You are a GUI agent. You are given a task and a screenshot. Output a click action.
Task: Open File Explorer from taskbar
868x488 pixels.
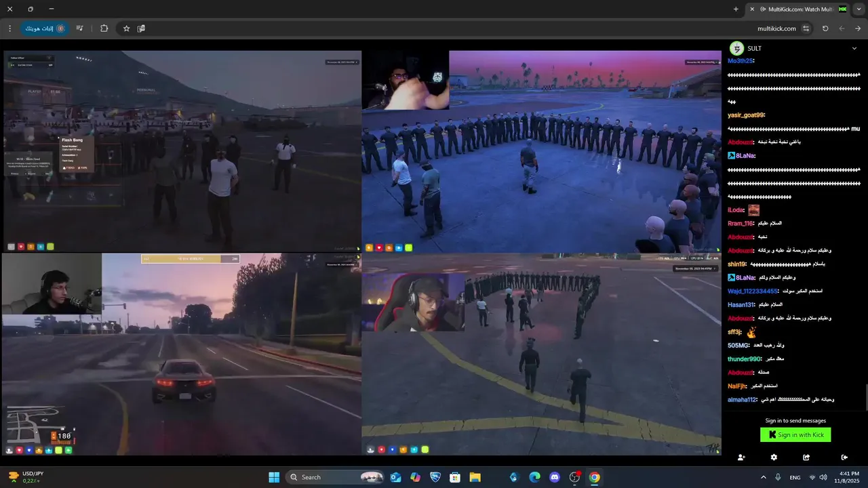[475, 477]
